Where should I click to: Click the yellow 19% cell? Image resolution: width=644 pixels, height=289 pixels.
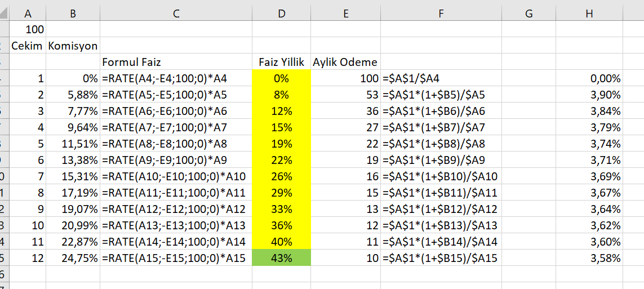click(281, 144)
